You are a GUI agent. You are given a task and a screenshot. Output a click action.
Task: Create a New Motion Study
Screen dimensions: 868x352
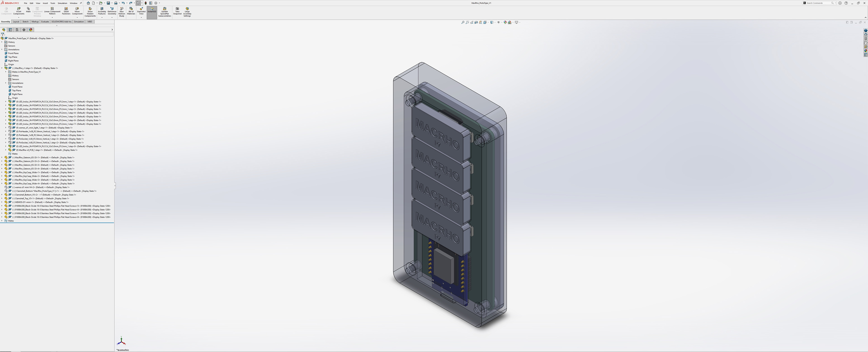[x=122, y=11]
